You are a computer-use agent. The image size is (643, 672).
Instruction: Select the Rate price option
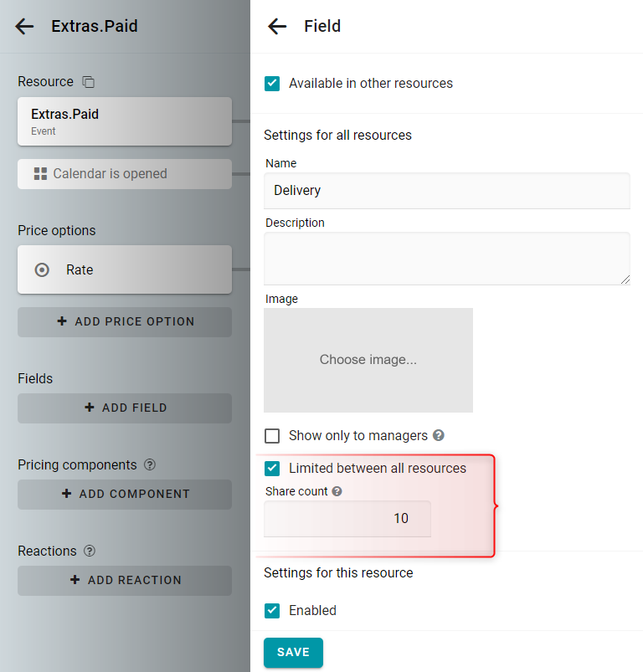pos(125,269)
